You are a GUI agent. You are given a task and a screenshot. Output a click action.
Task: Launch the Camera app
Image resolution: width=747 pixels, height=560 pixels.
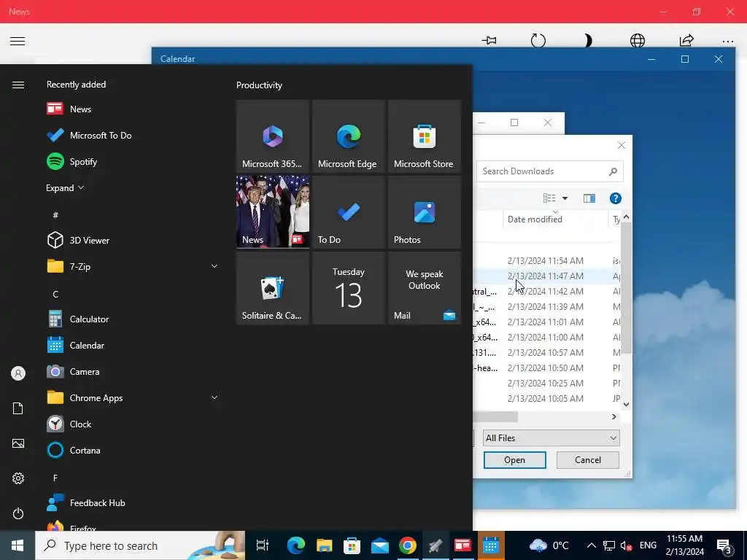[133, 371]
